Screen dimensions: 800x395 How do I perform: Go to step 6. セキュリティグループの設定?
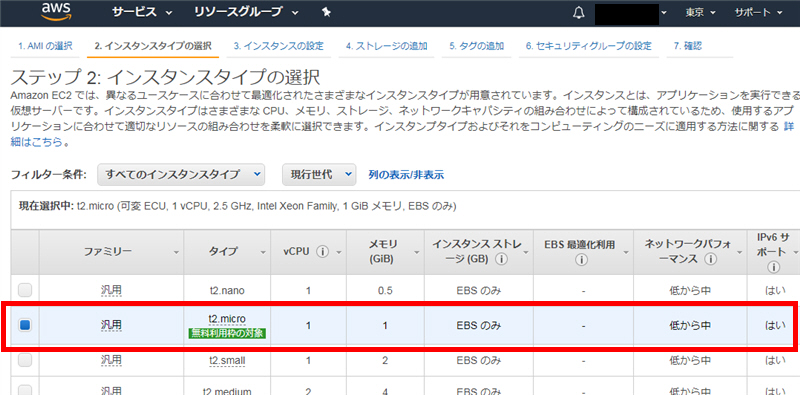[589, 46]
